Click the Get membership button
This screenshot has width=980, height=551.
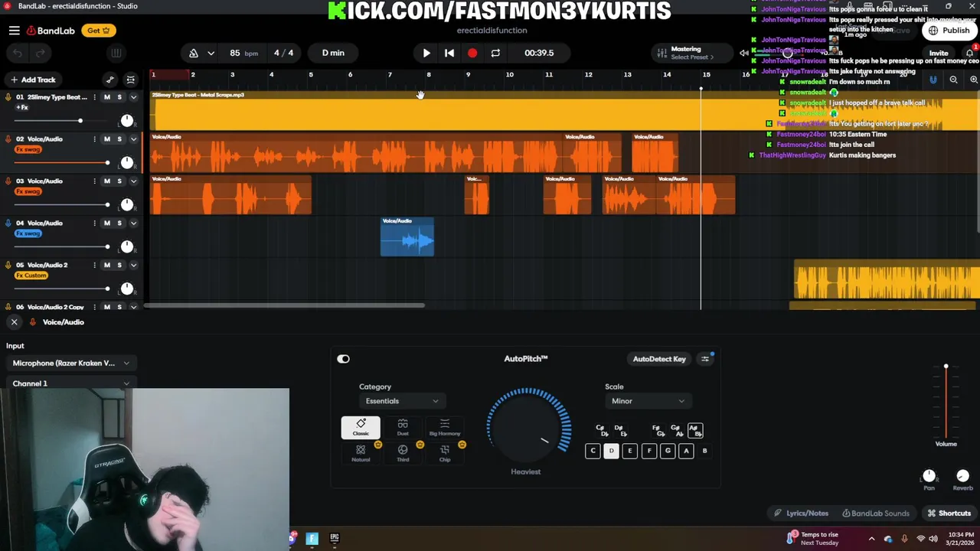(99, 31)
